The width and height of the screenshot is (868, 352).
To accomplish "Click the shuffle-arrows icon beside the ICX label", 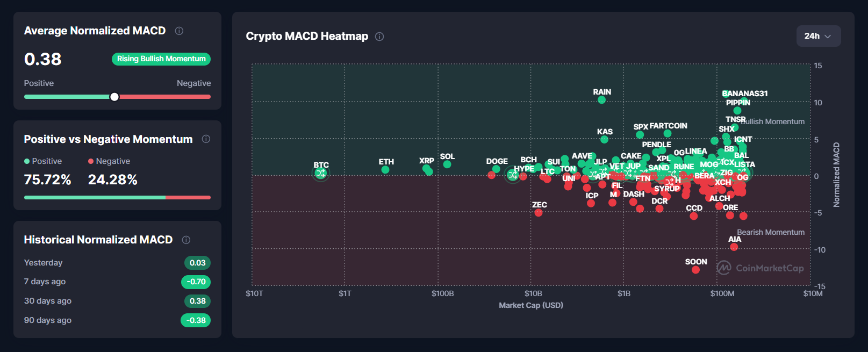I will click(x=721, y=160).
